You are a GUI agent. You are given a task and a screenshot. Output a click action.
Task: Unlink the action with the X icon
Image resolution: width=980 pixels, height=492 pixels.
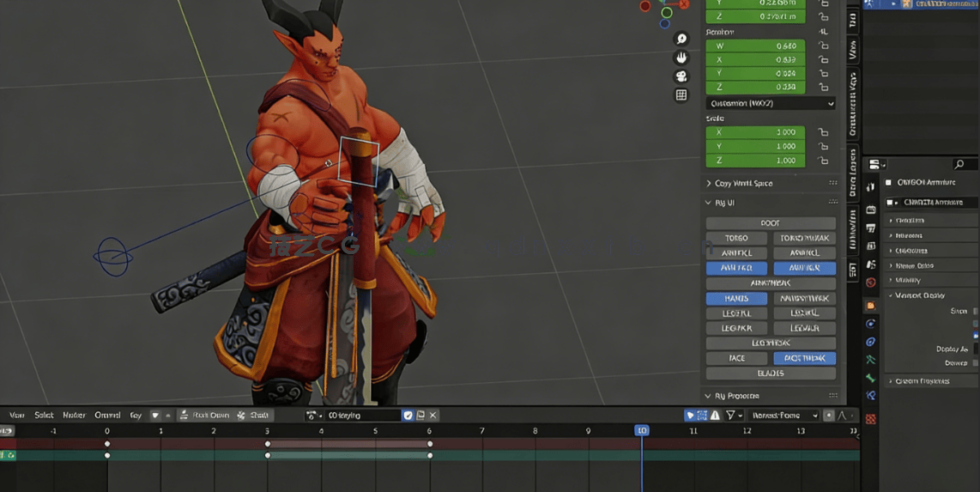coord(433,415)
